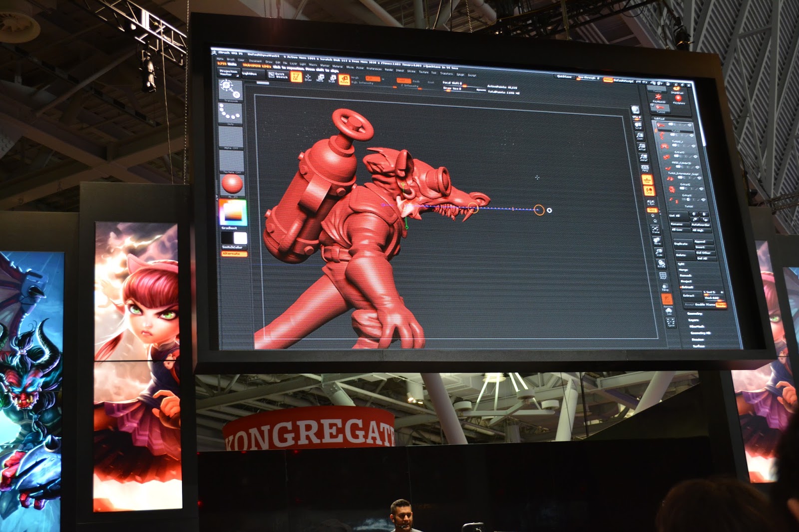Click the AAHalf icon on right shelf
Image resolution: width=799 pixels, height=532 pixels.
[x=644, y=159]
